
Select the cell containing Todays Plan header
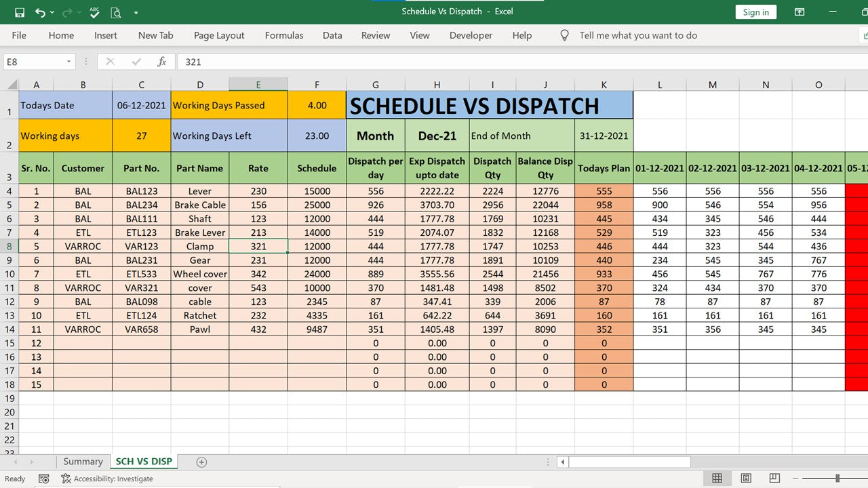[603, 168]
